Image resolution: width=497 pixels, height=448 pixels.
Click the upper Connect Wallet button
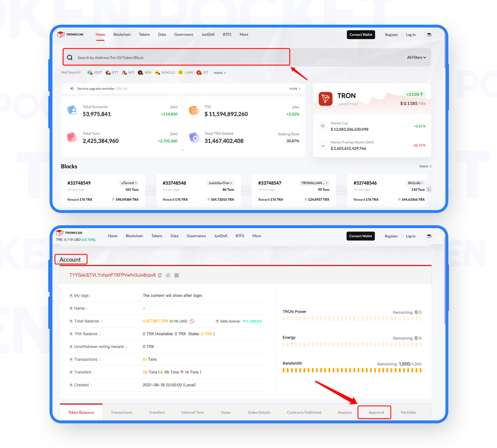tap(361, 35)
